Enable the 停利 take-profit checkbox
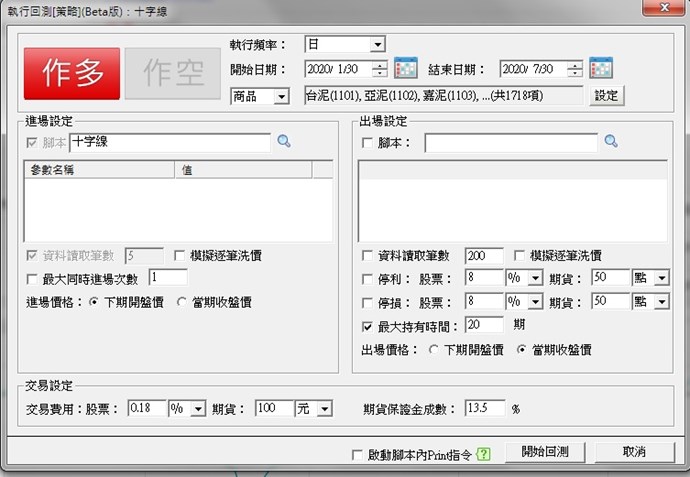The width and height of the screenshot is (690, 477). click(367, 277)
